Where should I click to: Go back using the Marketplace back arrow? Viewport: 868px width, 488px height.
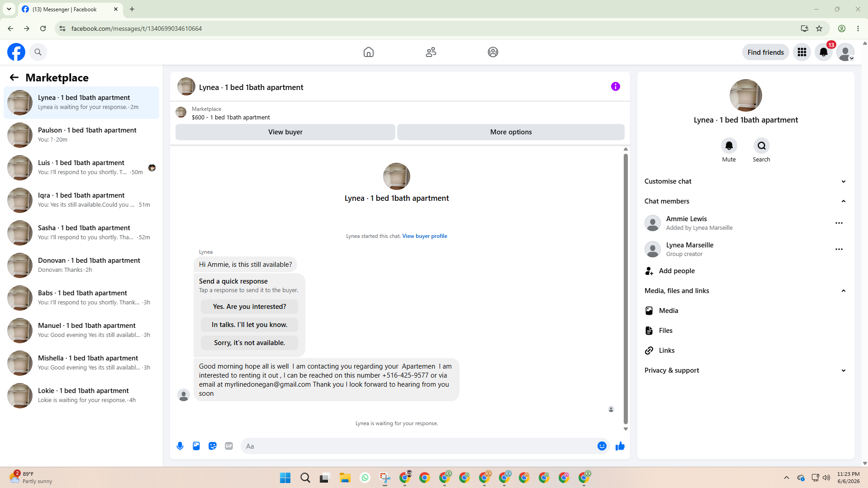[x=14, y=77]
